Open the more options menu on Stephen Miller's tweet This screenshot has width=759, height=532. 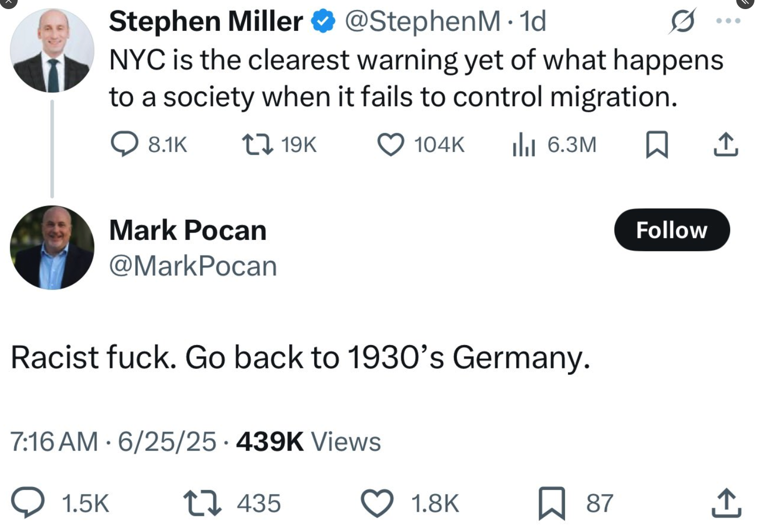pos(729,21)
